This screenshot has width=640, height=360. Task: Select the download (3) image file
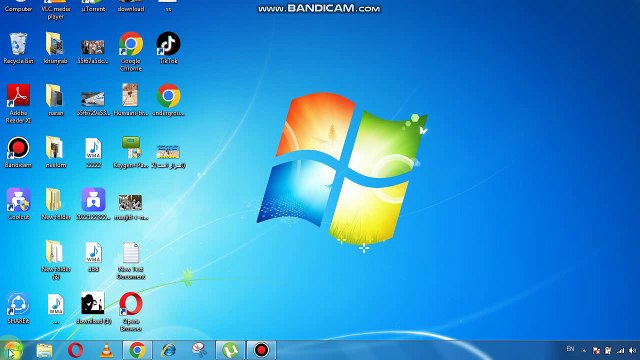93,308
